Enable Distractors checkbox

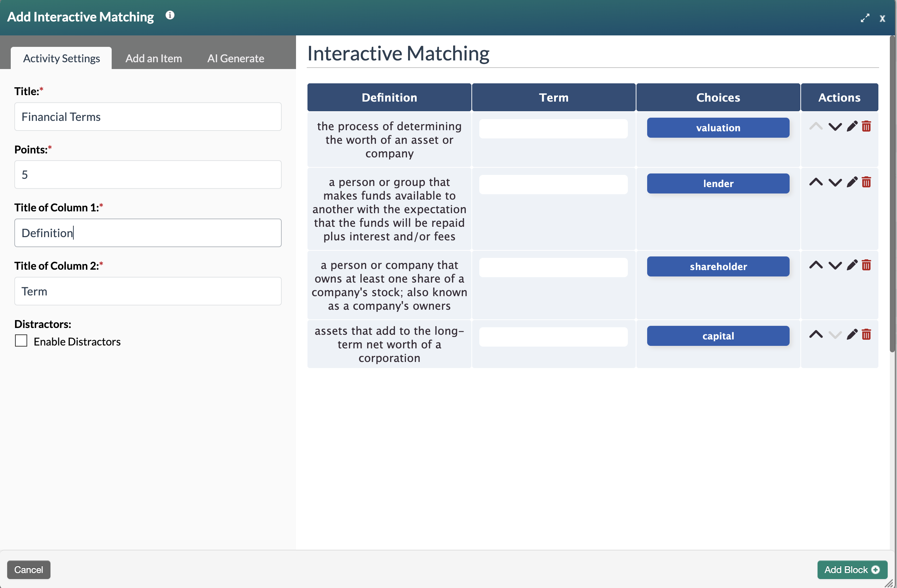[x=21, y=341]
